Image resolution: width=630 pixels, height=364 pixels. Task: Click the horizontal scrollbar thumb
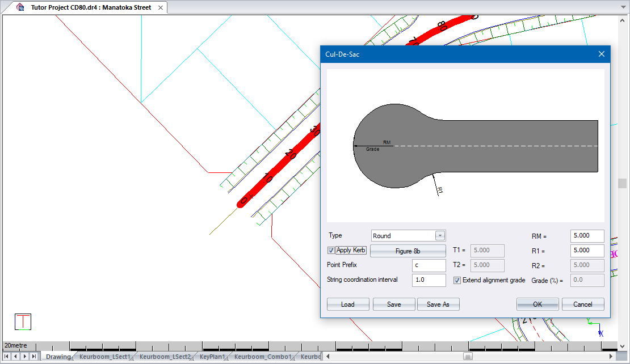pos(468,357)
